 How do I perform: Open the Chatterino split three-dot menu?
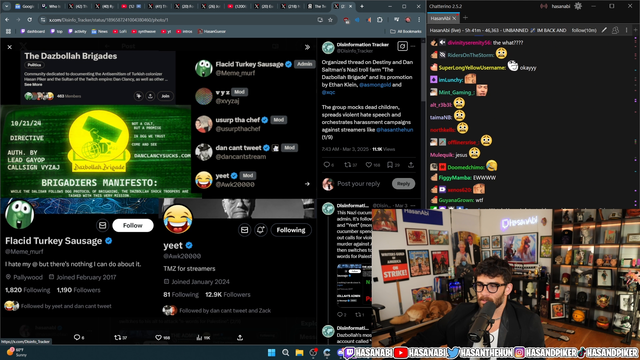627,30
